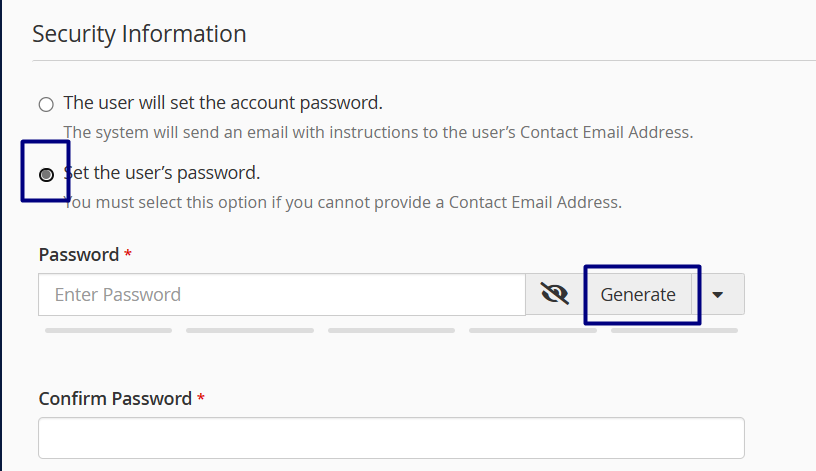Select "The user will set the account password" radio
Image resolution: width=816 pixels, height=471 pixels.
pyautogui.click(x=46, y=104)
